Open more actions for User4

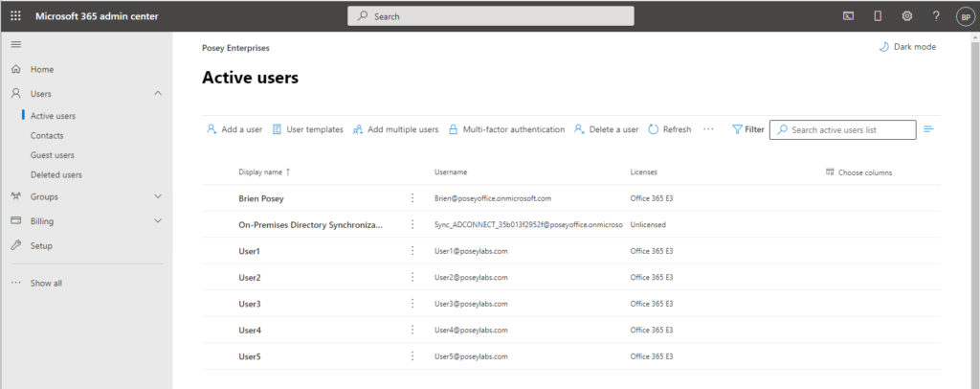coord(412,329)
